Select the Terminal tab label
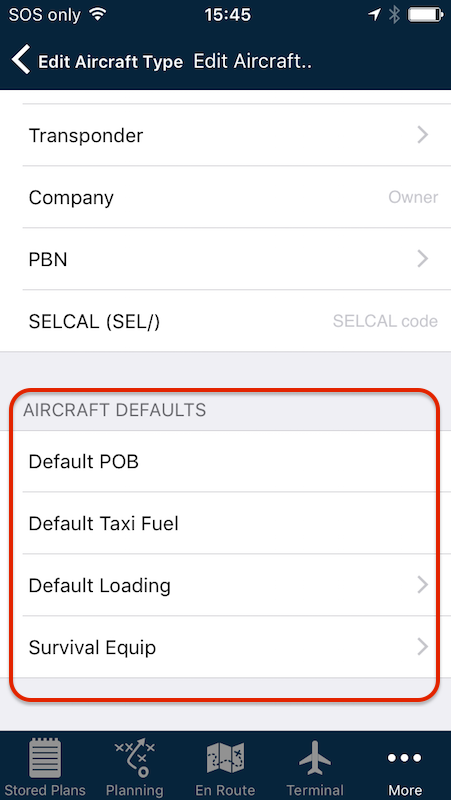The image size is (451, 800). pos(315,790)
